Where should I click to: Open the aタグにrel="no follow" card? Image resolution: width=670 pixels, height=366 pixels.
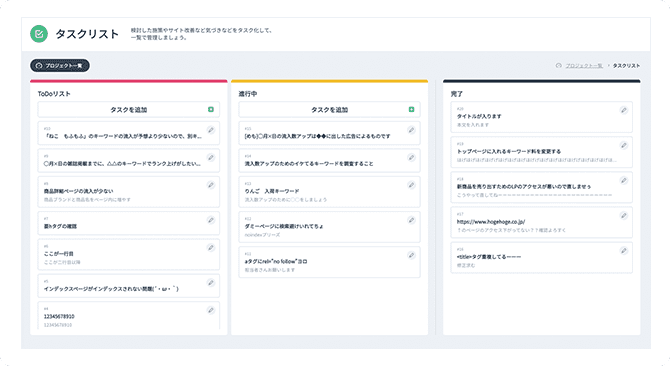click(x=329, y=262)
